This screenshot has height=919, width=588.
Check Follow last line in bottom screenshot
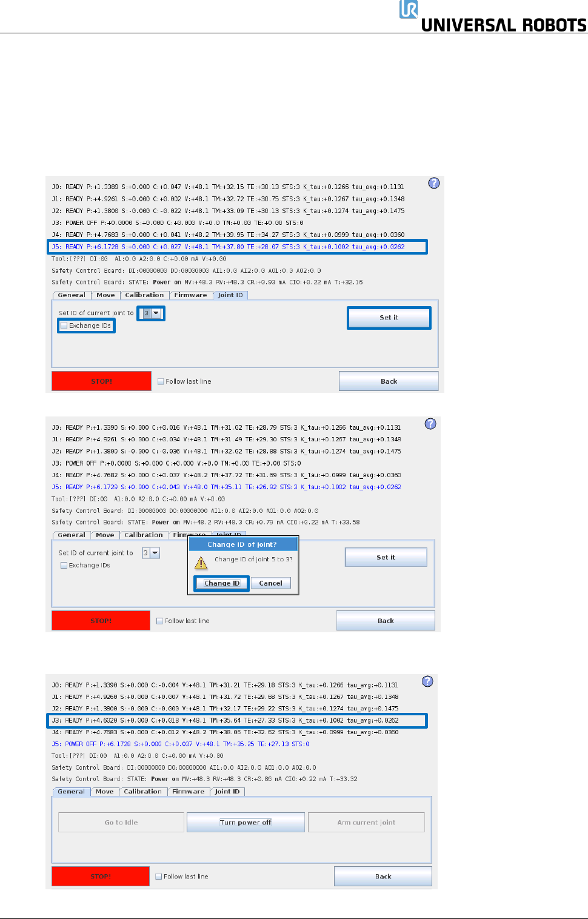click(159, 877)
